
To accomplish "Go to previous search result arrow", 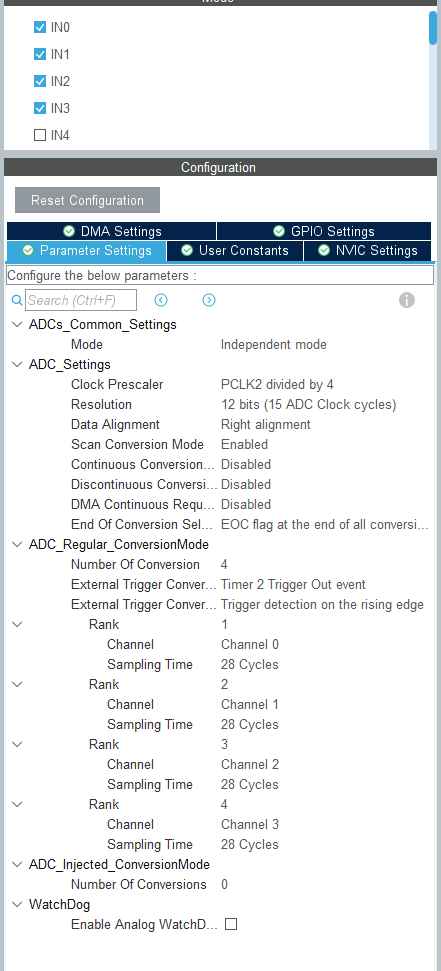I will tap(161, 300).
